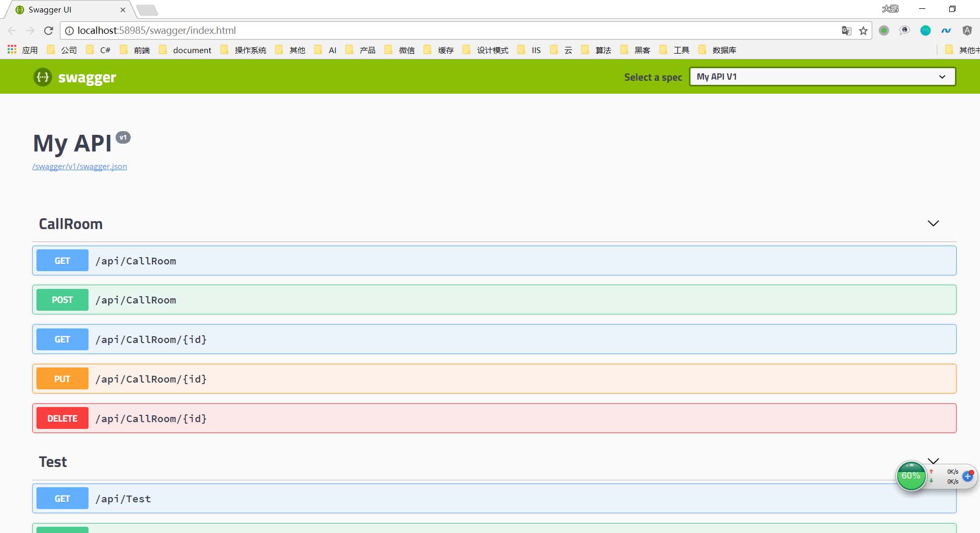Click the browser forward arrow
Image resolution: width=980 pixels, height=533 pixels.
[30, 31]
